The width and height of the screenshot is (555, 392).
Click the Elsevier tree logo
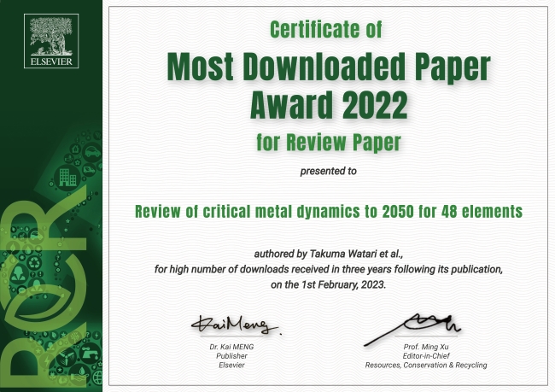tap(53, 32)
